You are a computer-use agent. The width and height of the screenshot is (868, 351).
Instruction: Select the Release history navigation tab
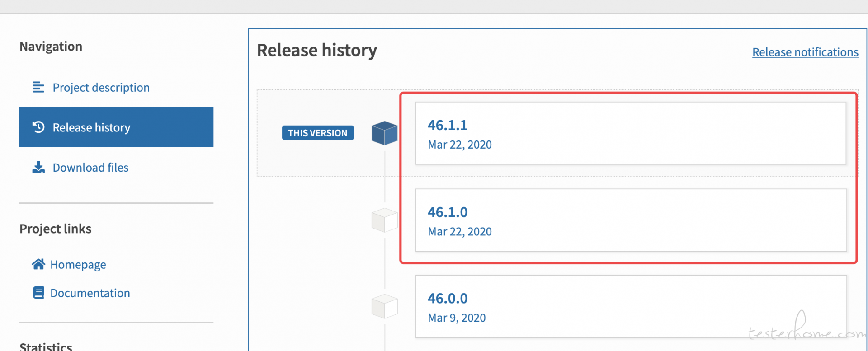(116, 127)
